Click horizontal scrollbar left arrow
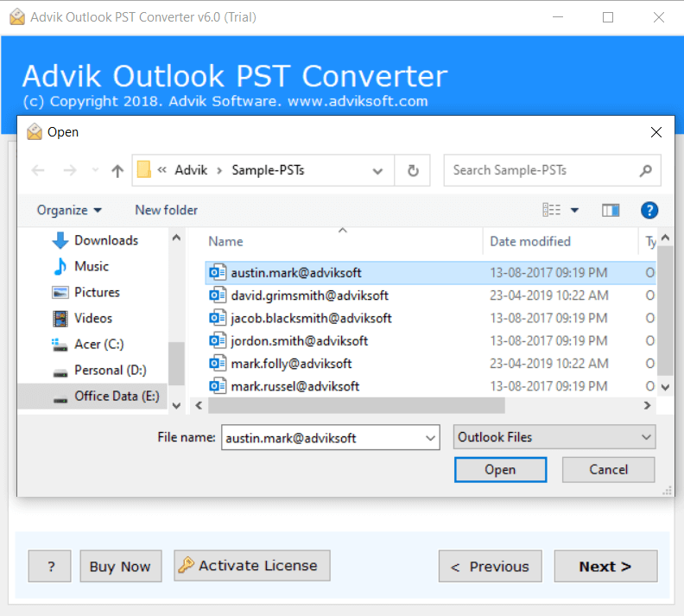684x616 pixels. [x=199, y=406]
